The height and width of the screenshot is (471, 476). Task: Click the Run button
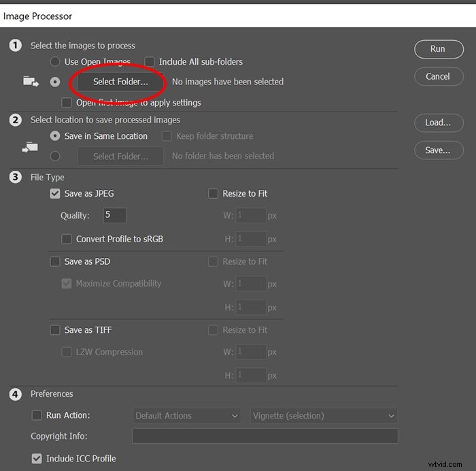pyautogui.click(x=439, y=49)
